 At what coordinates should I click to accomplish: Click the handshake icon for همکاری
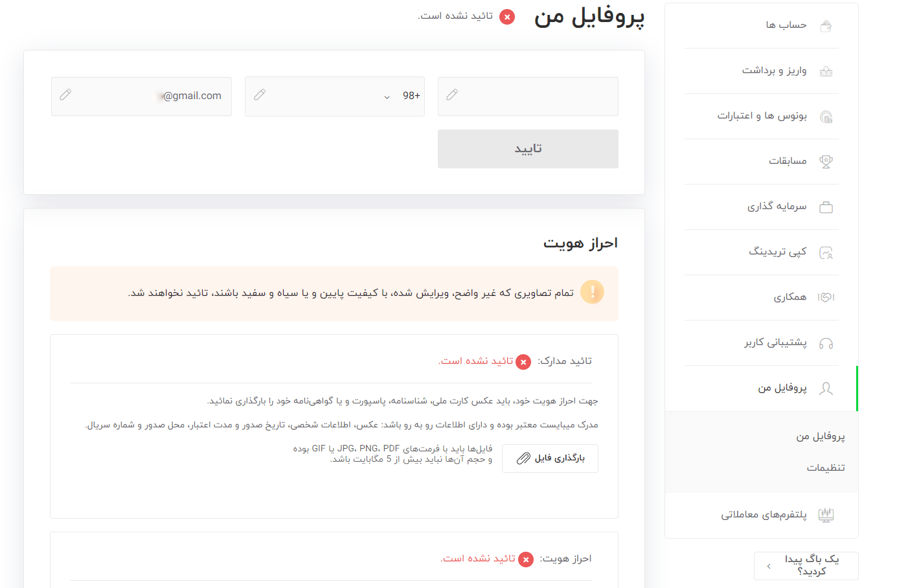coord(826,297)
